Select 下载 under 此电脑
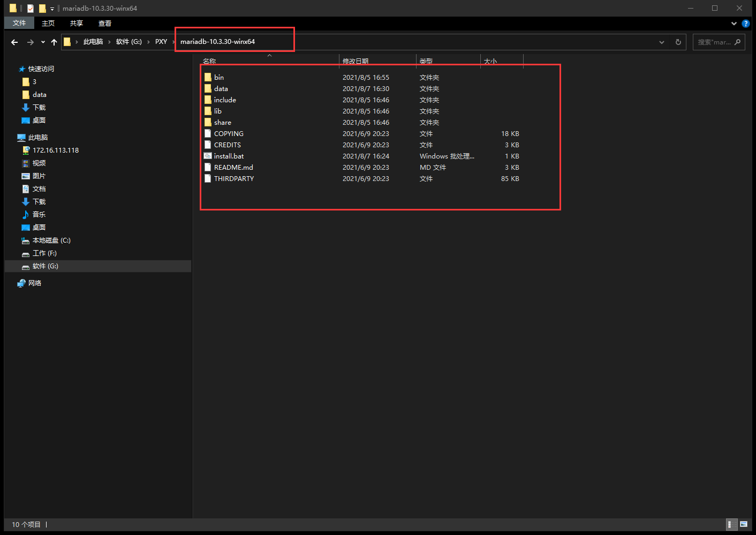The width and height of the screenshot is (756, 535). [x=39, y=201]
